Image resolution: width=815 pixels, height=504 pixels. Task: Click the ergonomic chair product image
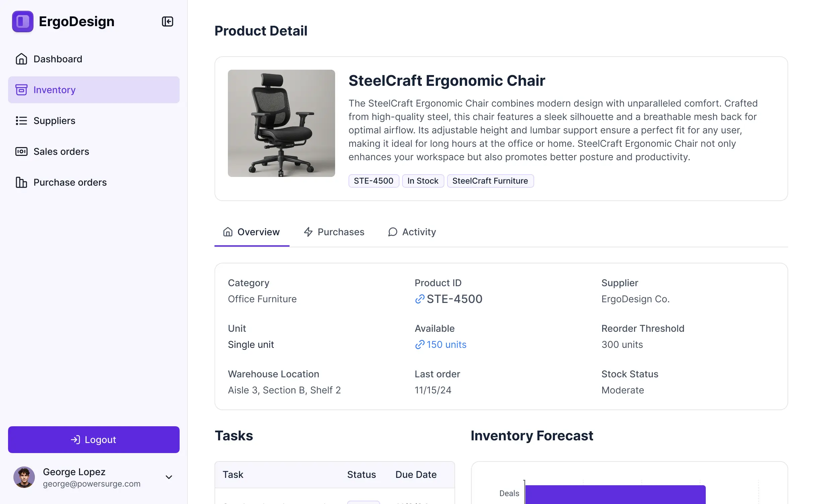[281, 123]
